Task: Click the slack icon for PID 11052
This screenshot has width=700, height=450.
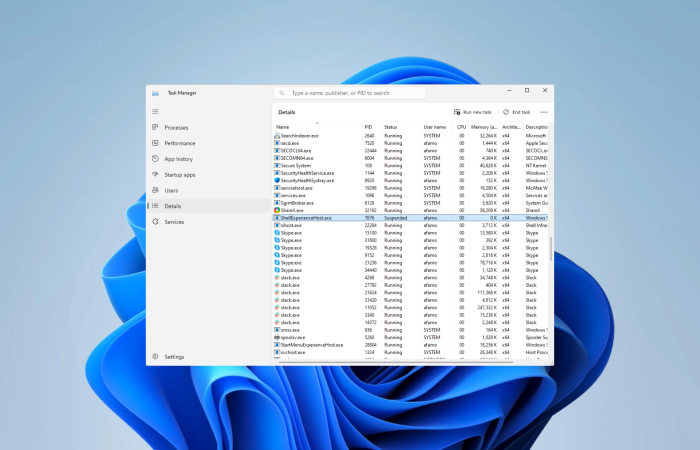Action: point(277,308)
